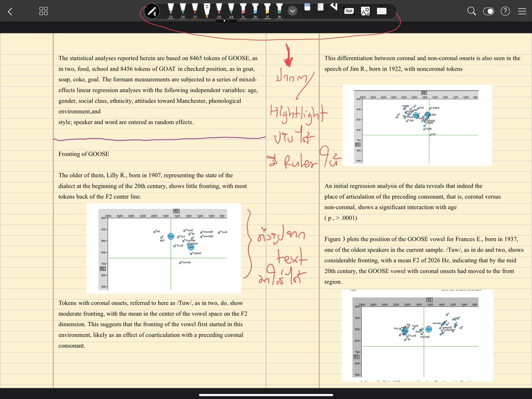This screenshot has height=399, width=532.
Task: Insert an image with the picture tool
Action: 365,11
